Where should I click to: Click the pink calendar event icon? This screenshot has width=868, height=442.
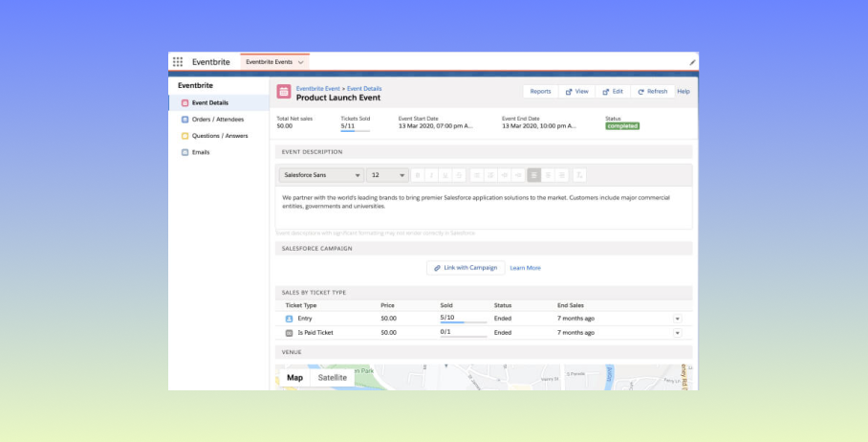(x=284, y=92)
